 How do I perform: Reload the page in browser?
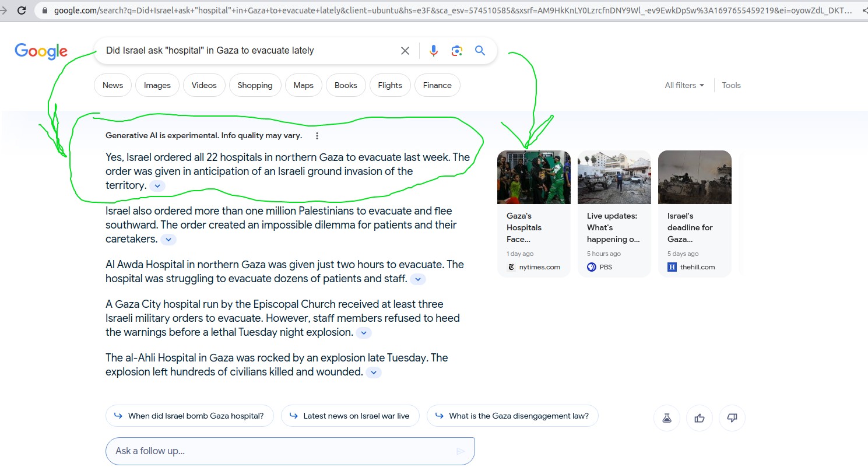point(22,10)
